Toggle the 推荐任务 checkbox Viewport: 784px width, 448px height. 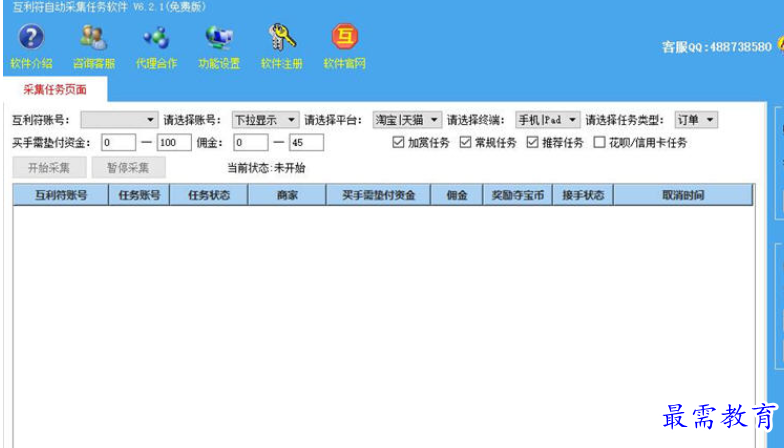click(532, 142)
